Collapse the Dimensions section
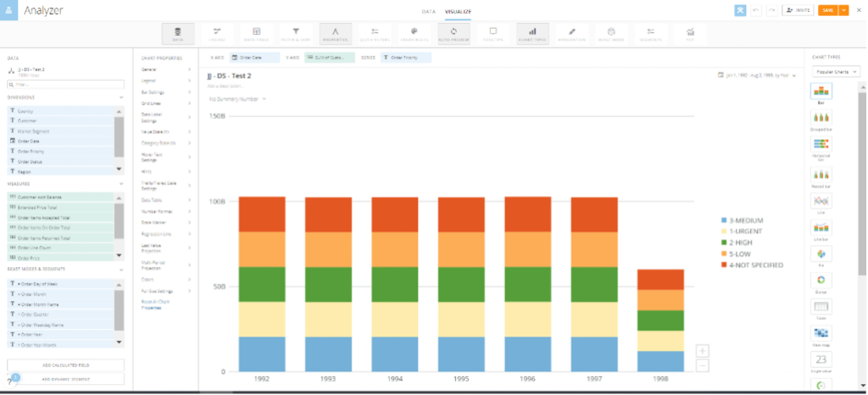 pyautogui.click(x=121, y=97)
